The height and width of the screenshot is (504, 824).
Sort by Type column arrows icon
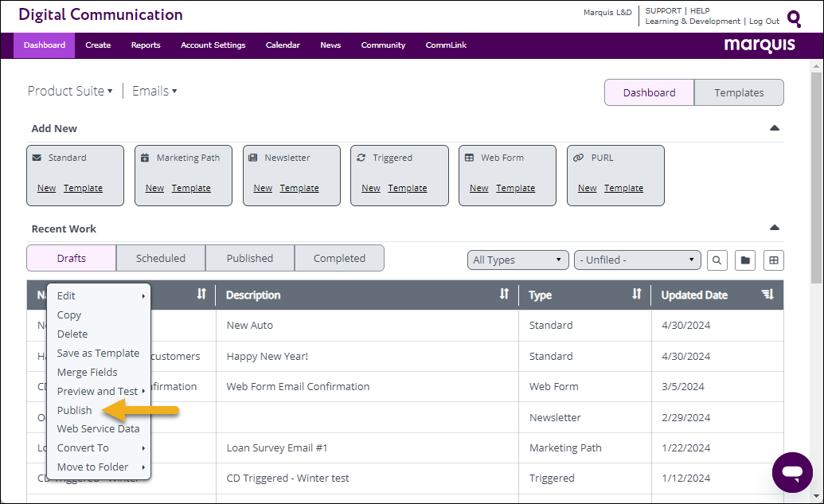pos(636,295)
